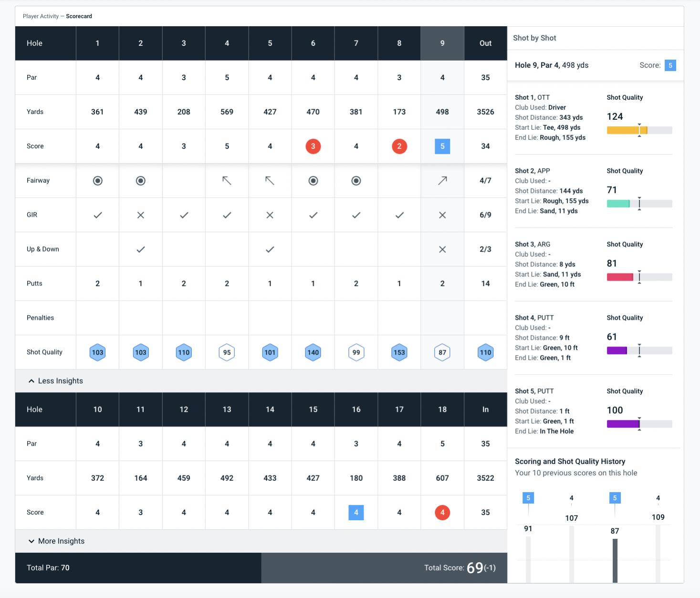Screen dimensions: 700x598
Task: Click Shot by Shot panel title
Action: point(534,38)
